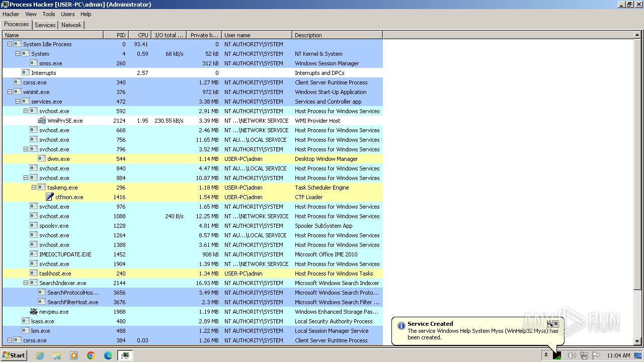Collapse the services.exe tree node
Viewport: 644px width, 362px height.
coord(18,102)
